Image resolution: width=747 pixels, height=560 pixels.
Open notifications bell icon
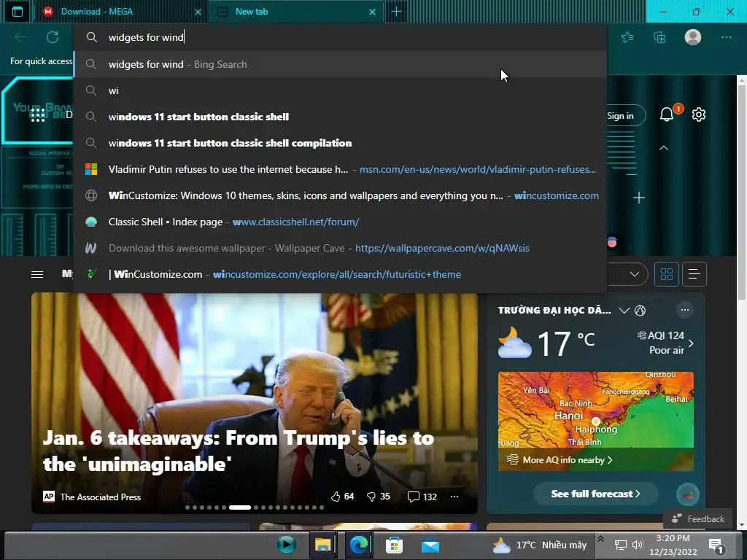click(667, 114)
